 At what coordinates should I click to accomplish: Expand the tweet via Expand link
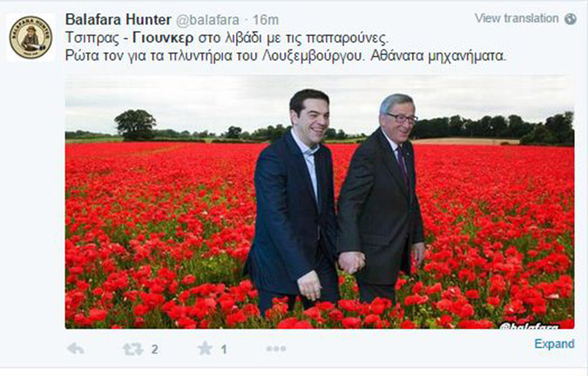(554, 344)
